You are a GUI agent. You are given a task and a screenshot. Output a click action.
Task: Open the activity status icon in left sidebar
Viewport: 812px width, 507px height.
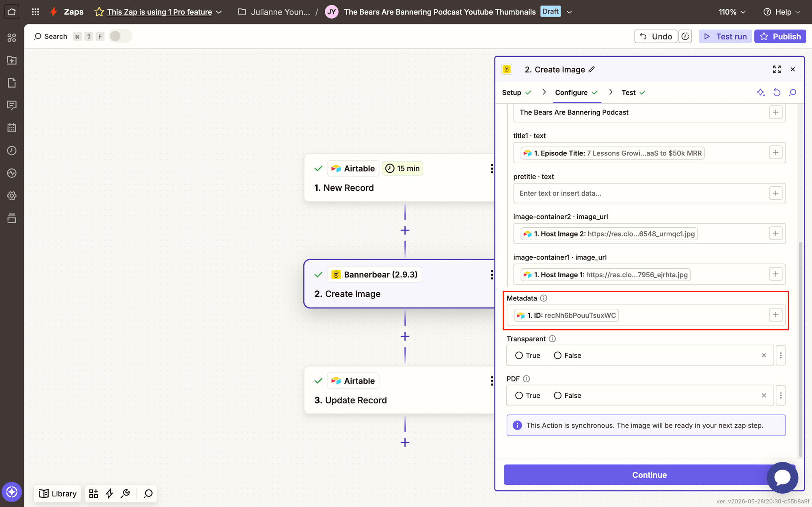click(12, 173)
